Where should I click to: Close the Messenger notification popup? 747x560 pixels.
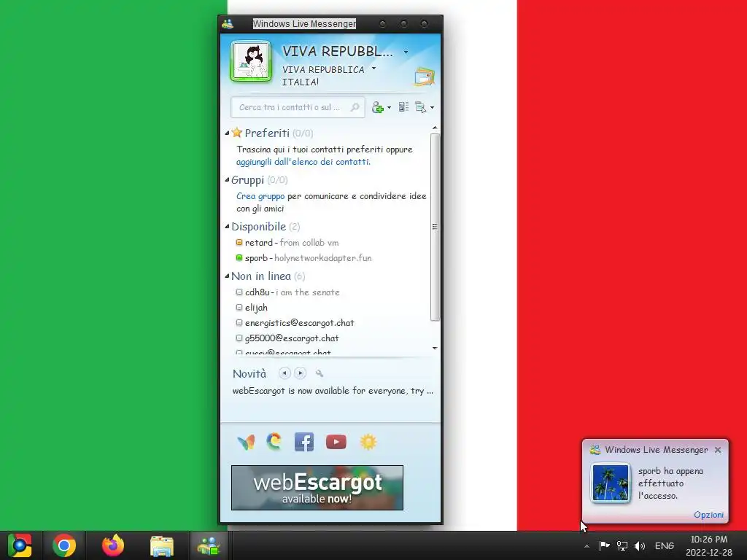(x=718, y=449)
